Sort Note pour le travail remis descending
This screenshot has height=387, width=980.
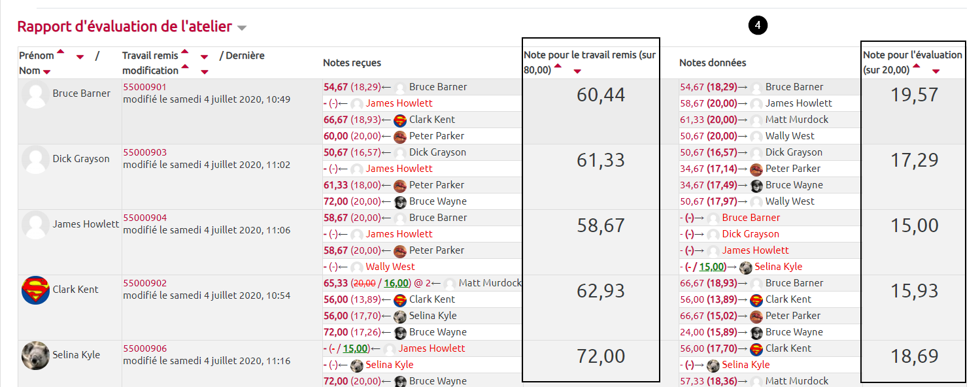tap(577, 72)
